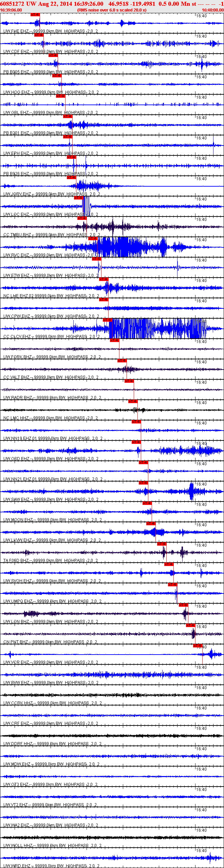Click the event ID 60851272 in header

[12, 4]
